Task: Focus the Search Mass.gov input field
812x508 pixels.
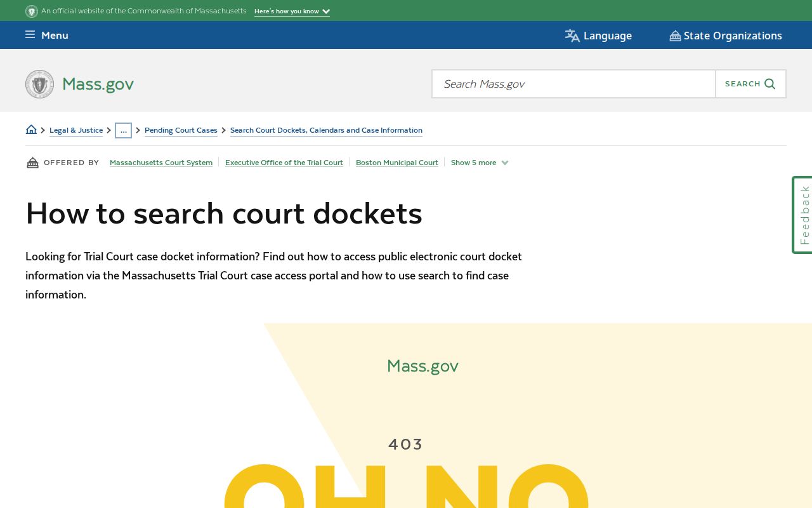Action: [573, 84]
